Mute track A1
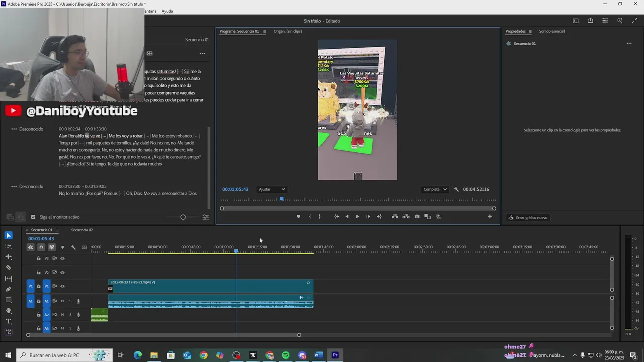The height and width of the screenshot is (362, 644). [62, 301]
